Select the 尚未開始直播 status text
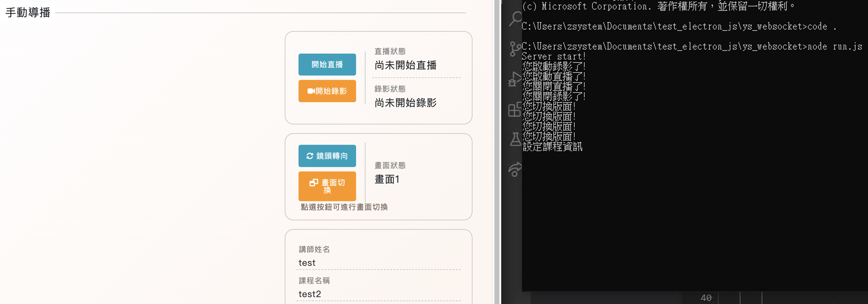The height and width of the screenshot is (304, 868). point(405,65)
